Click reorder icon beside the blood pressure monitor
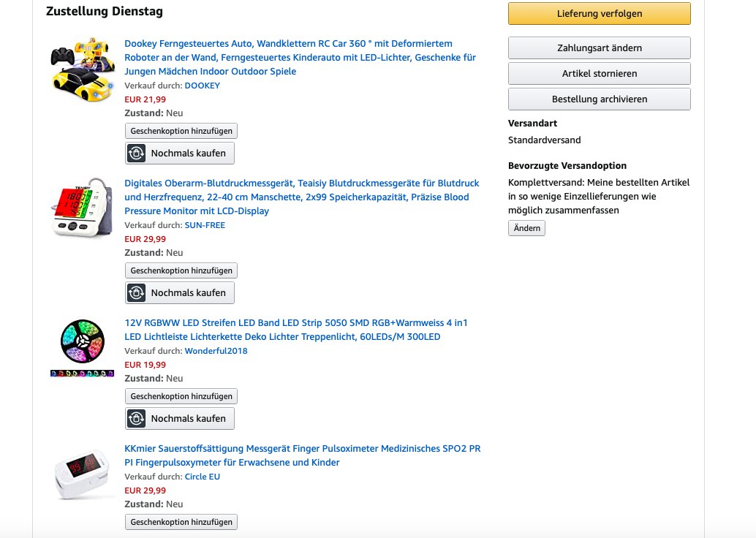 click(137, 293)
